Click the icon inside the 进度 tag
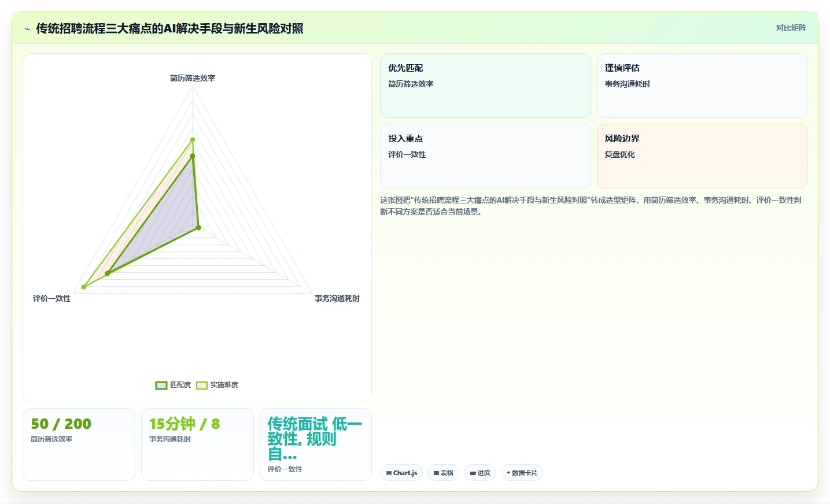 tap(473, 473)
